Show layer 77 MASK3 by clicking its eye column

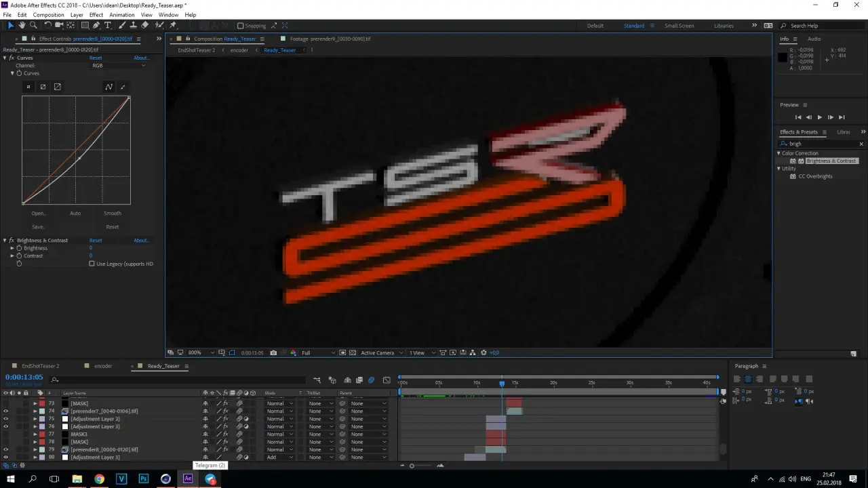pos(6,434)
